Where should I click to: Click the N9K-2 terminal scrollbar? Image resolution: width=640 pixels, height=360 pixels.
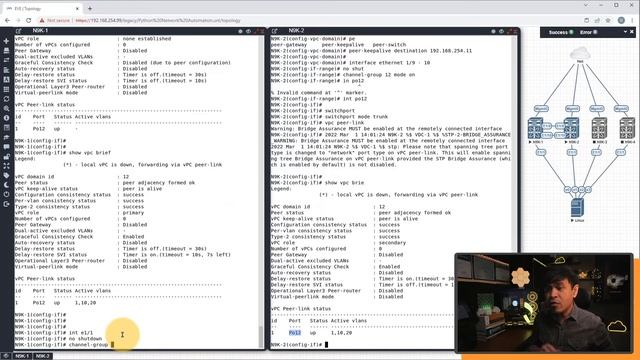point(514,143)
